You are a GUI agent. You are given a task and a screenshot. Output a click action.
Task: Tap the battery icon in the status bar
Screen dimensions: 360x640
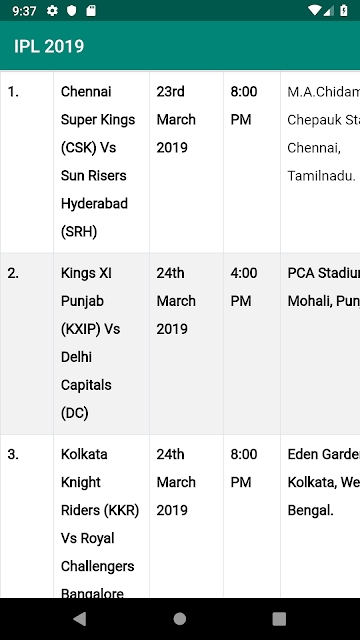click(x=344, y=11)
